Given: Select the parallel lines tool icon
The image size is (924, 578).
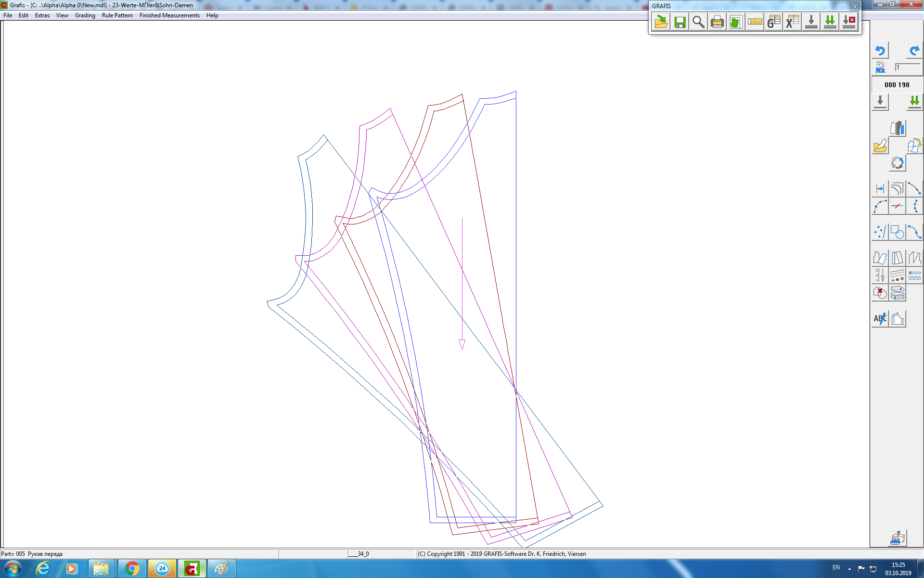Looking at the screenshot, I should click(897, 188).
